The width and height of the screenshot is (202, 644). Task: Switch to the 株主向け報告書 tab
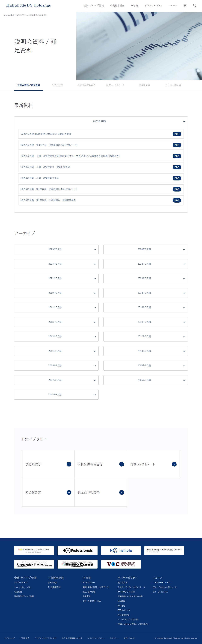pyautogui.click(x=173, y=86)
